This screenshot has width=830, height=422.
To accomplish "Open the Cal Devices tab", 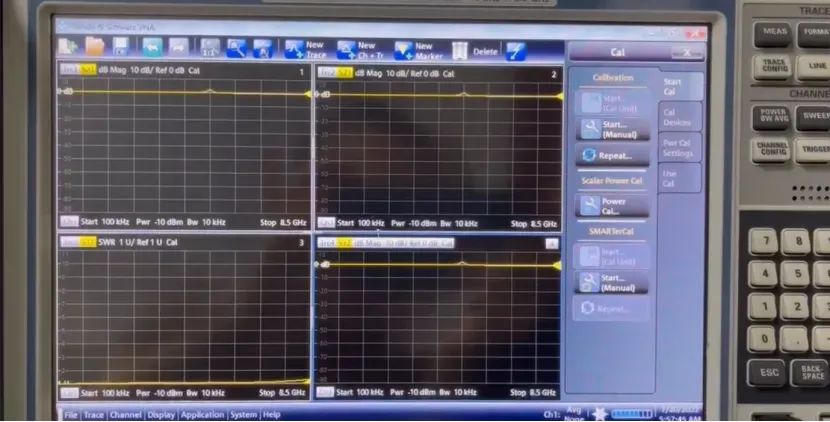I will tap(679, 117).
